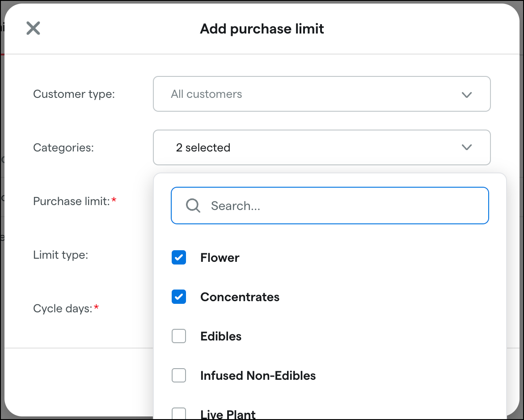Click the Categories field label
This screenshot has width=524, height=420.
click(x=63, y=147)
